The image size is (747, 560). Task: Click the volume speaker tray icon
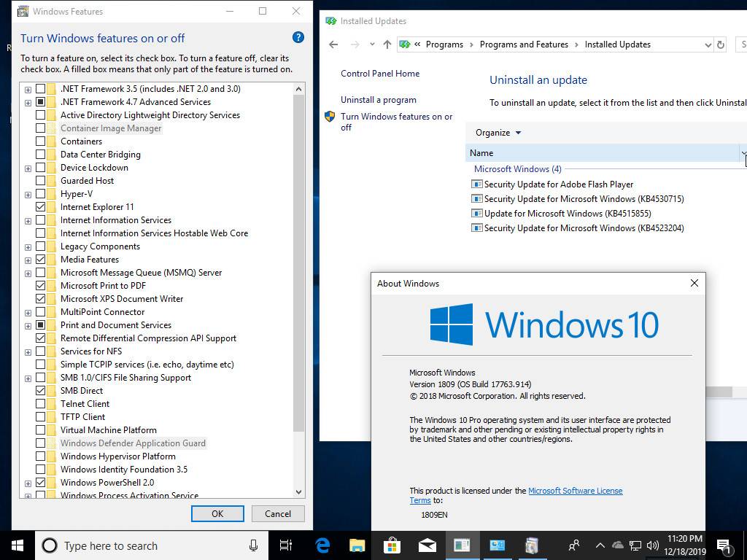click(653, 545)
